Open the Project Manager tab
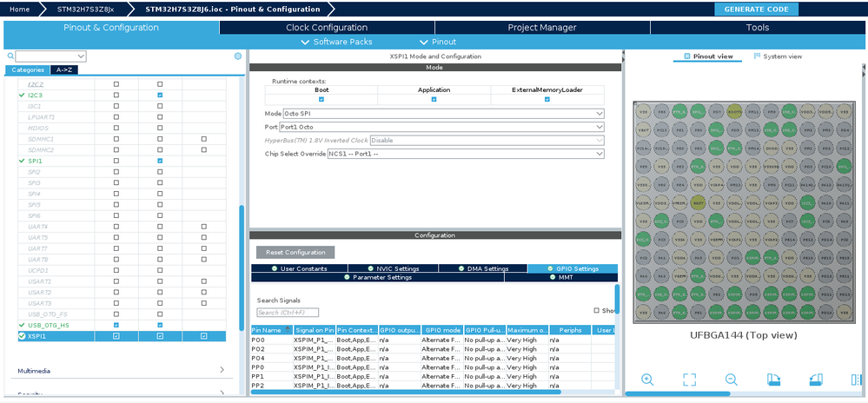 pos(542,28)
